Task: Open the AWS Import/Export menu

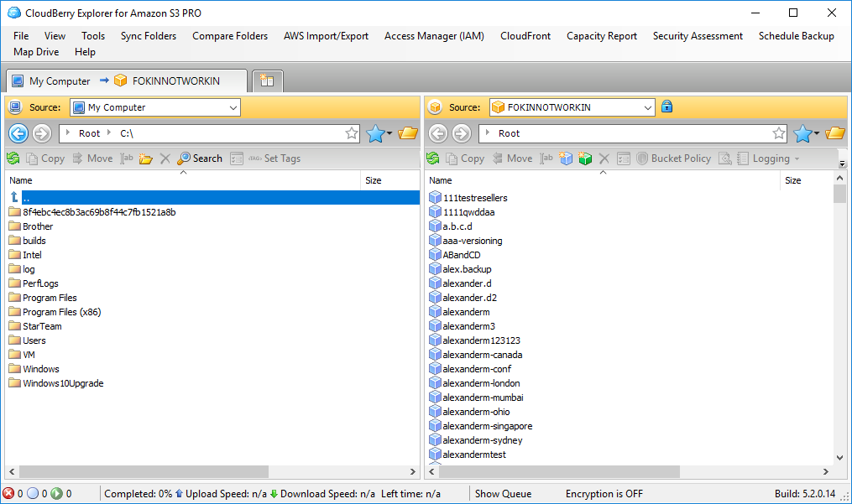Action: (x=326, y=36)
